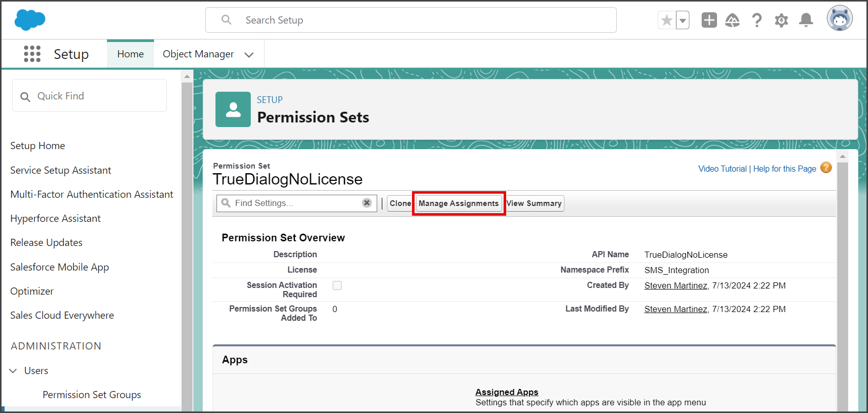The height and width of the screenshot is (413, 868).
Task: Switch to the Home tab
Action: [131, 54]
